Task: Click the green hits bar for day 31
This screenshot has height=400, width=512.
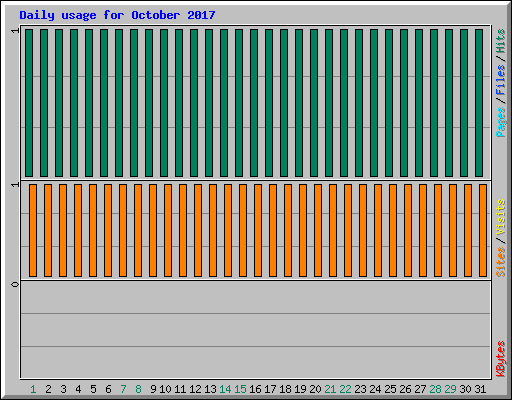Action: tap(479, 103)
